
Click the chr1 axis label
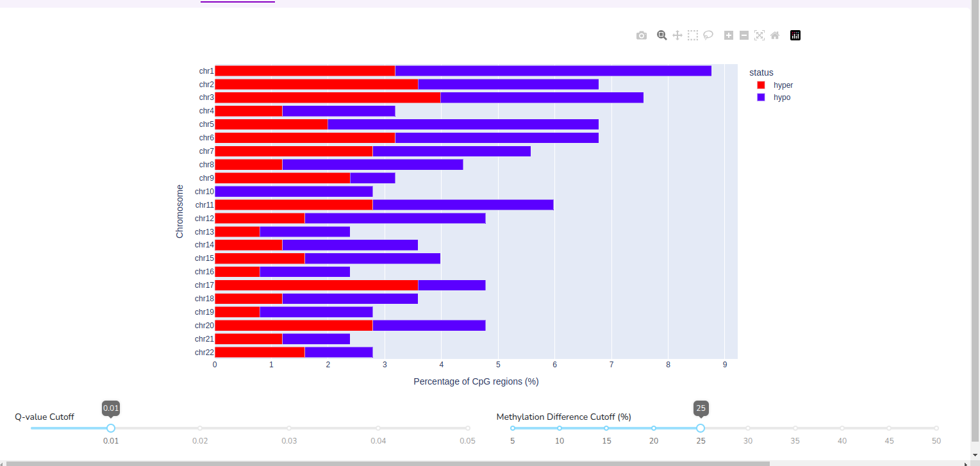click(206, 71)
